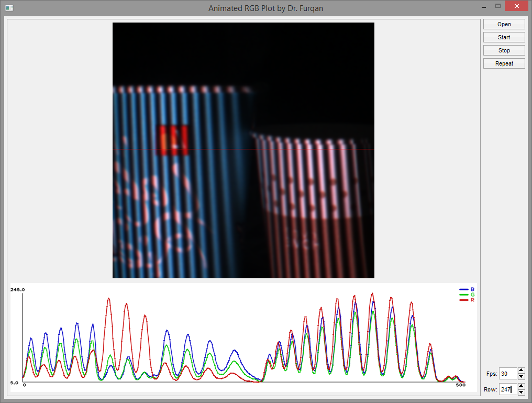
Task: Maximize the Animated RGB Plot window
Action: 498,6
